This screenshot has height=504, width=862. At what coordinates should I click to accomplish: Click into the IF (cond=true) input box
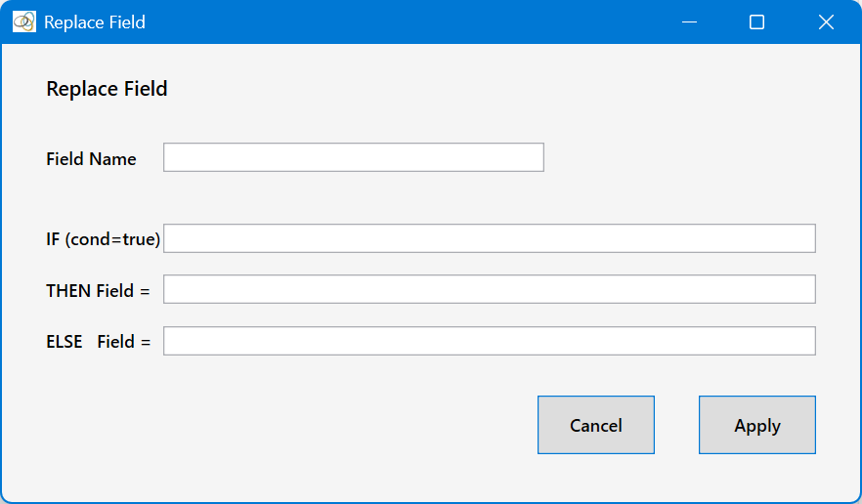click(x=490, y=238)
